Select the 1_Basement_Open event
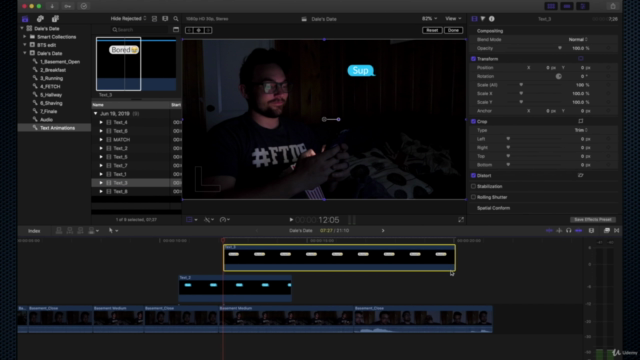 coord(60,62)
